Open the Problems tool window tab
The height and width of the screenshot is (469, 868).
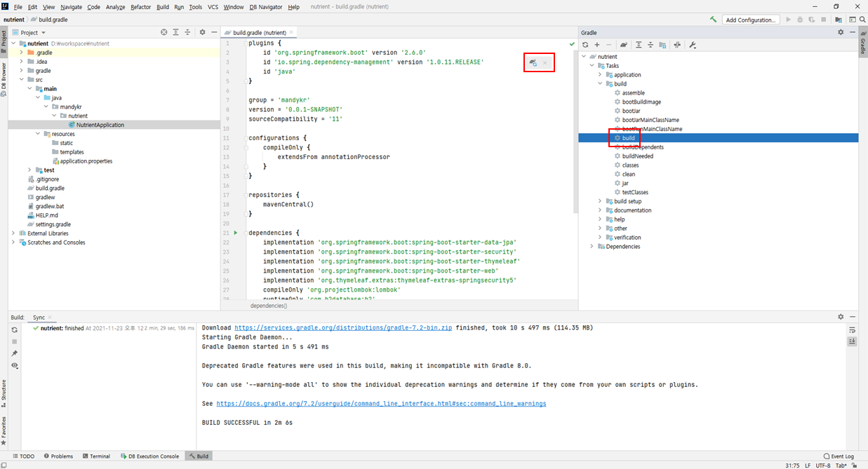(x=58, y=456)
